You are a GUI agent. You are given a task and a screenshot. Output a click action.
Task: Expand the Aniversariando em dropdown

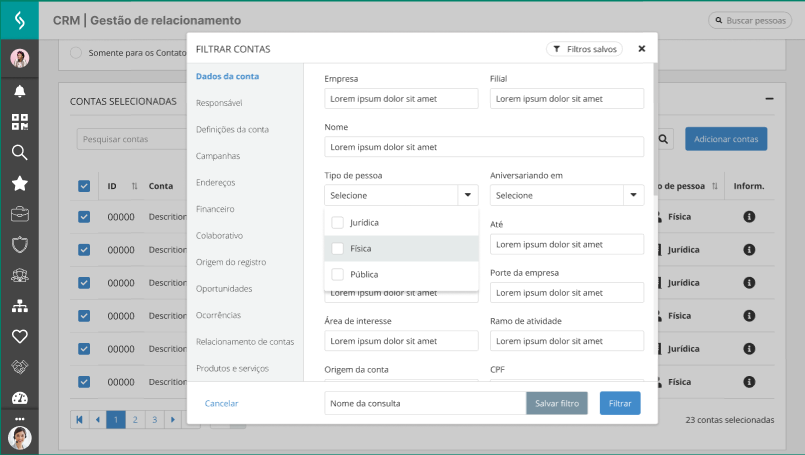[632, 195]
